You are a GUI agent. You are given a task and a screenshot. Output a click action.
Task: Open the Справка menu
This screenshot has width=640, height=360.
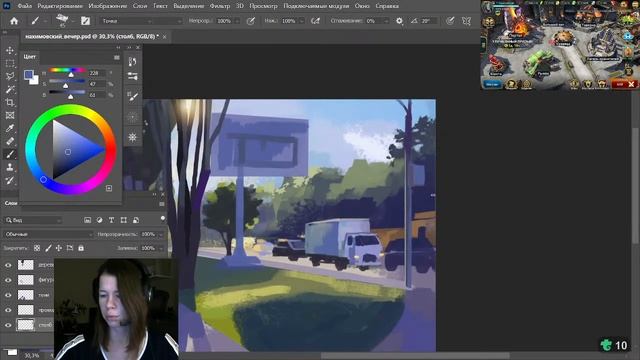click(x=387, y=6)
